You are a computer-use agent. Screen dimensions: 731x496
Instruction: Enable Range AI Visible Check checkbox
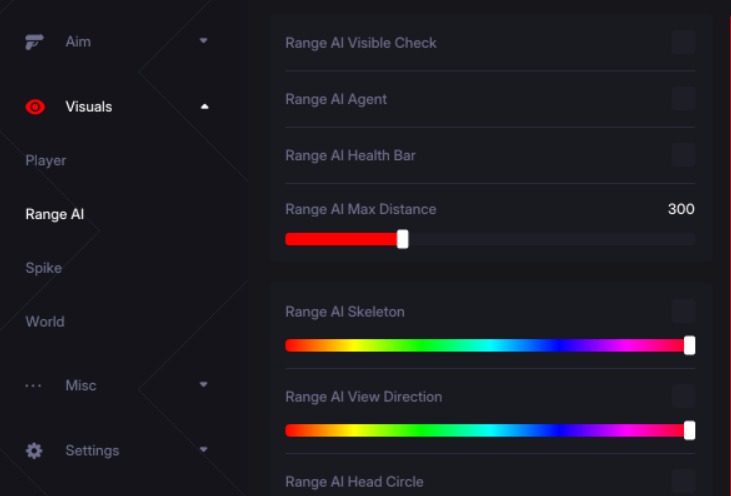pos(683,42)
